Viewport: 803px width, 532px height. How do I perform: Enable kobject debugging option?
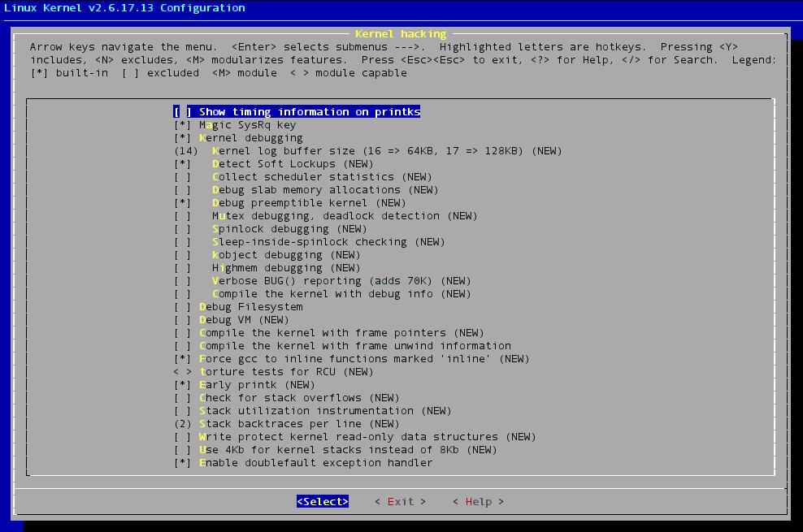[x=267, y=255]
